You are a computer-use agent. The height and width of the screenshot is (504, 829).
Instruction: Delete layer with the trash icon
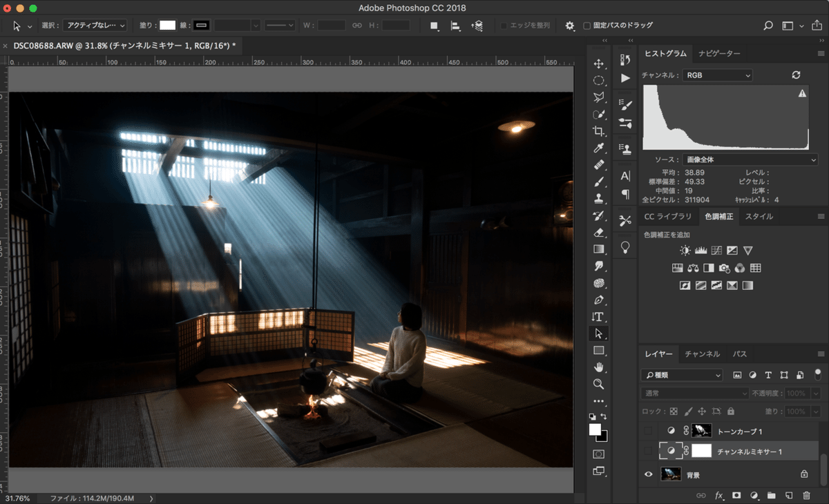[x=806, y=495]
